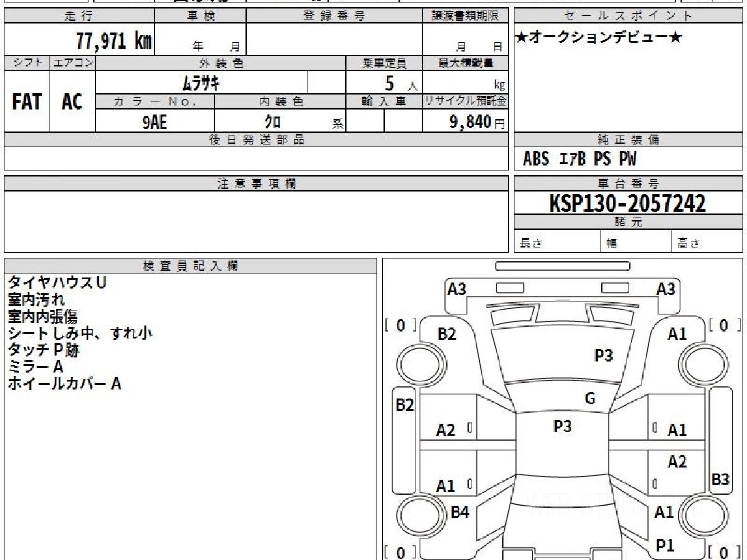
Task: Click the セールスポイント header
Action: [x=628, y=16]
